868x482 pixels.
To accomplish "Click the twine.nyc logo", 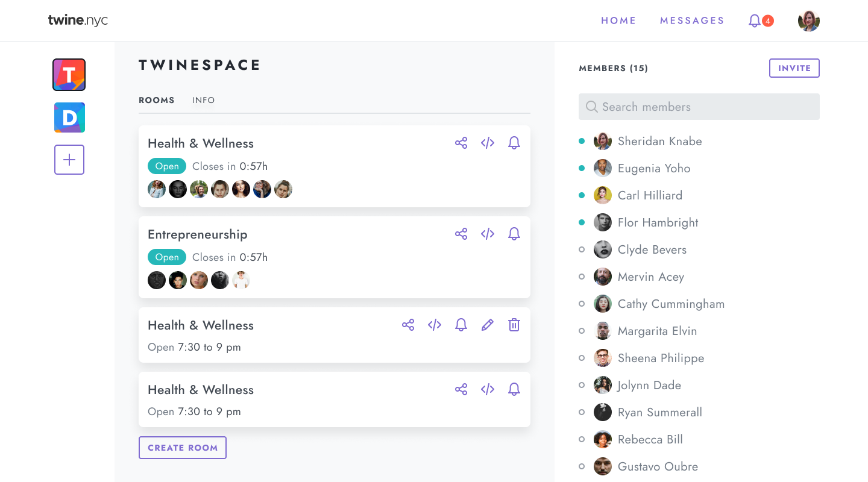I will pos(78,20).
